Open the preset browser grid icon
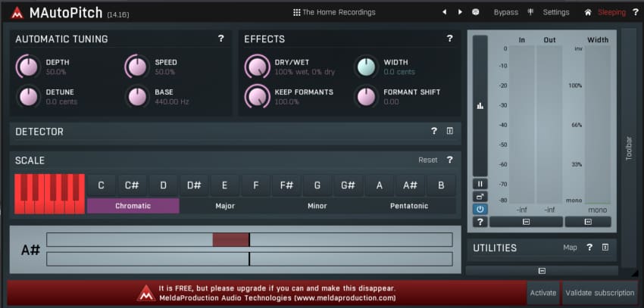The height and width of the screenshot is (308, 644). coord(296,12)
